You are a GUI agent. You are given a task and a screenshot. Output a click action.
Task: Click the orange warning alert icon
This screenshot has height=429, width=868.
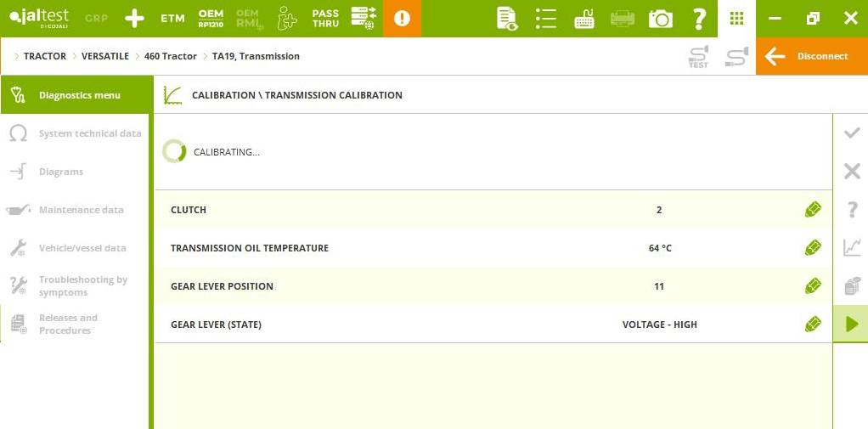[402, 19]
